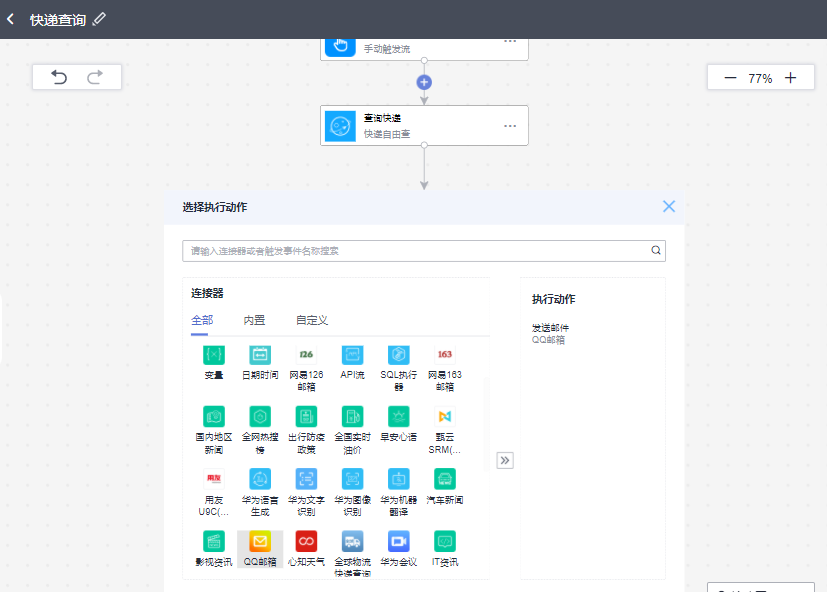Choose the 华为图像识别 connector
Image resolution: width=827 pixels, height=592 pixels.
pos(352,493)
